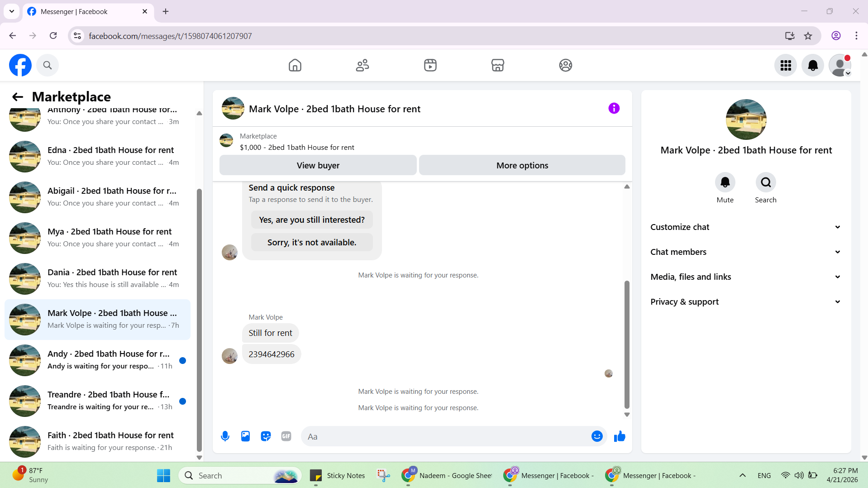Open the Abigail conversation
The height and width of the screenshot is (488, 868).
pos(97,197)
